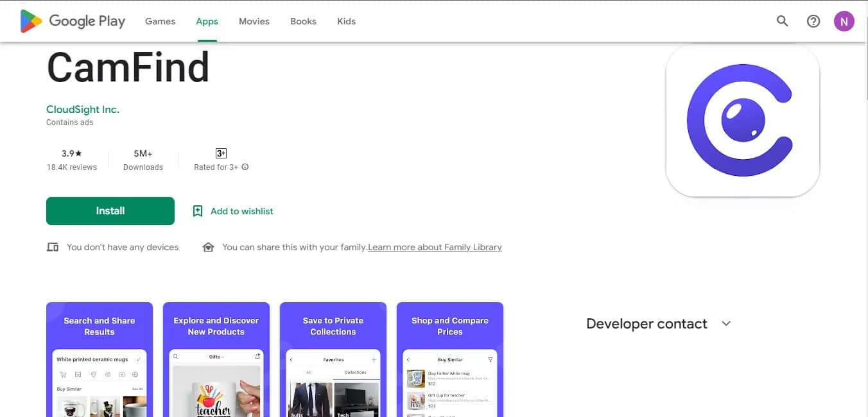The width and height of the screenshot is (868, 417).
Task: Click the CamFind app title
Action: 128,67
